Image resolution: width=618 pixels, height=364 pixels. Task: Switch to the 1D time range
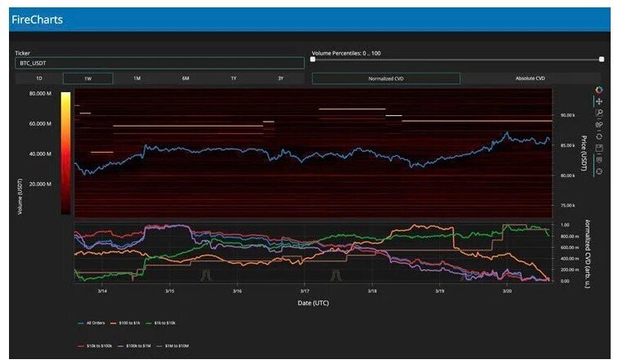coord(39,78)
